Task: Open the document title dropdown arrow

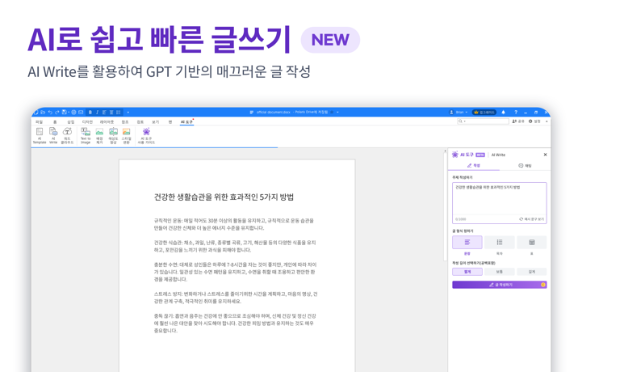Action: tap(337, 112)
